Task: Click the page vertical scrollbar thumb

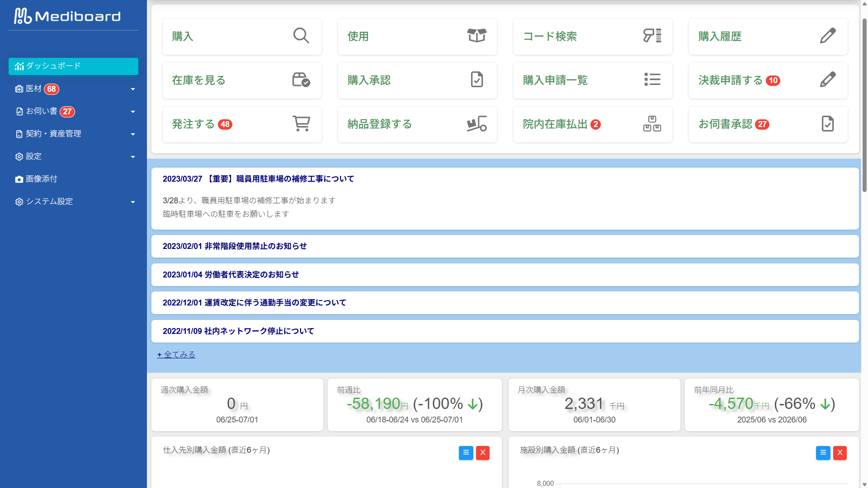Action: pyautogui.click(x=864, y=105)
